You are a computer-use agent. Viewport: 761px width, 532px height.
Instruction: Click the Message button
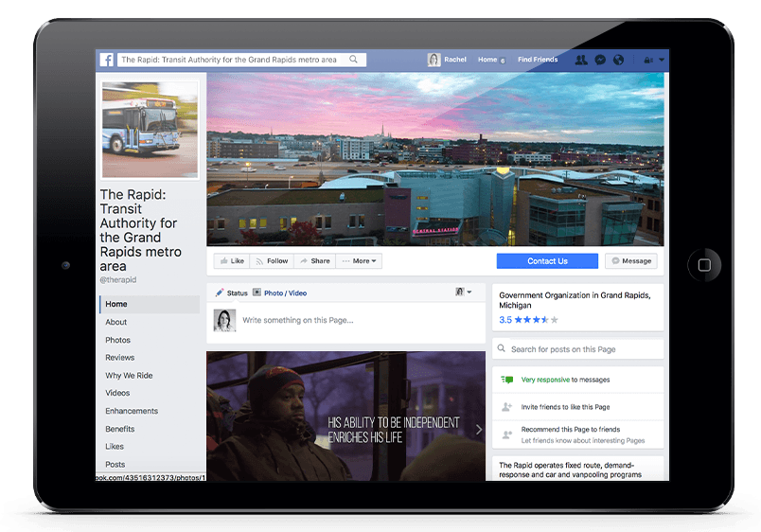pos(630,261)
